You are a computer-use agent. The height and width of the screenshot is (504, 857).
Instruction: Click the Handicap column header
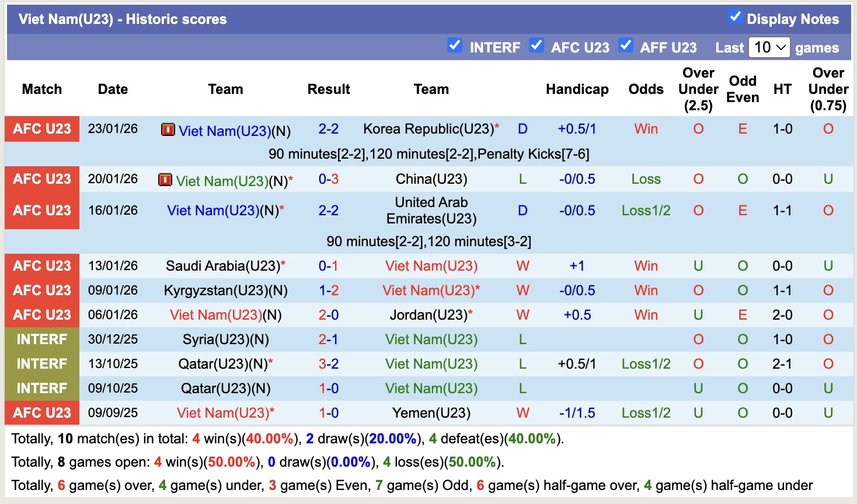click(x=577, y=89)
